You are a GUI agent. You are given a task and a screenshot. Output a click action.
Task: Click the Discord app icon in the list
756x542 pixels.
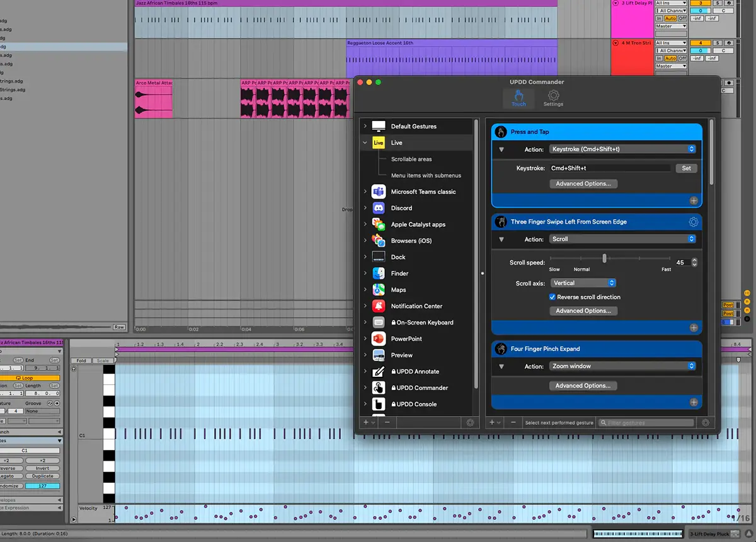[x=379, y=208]
